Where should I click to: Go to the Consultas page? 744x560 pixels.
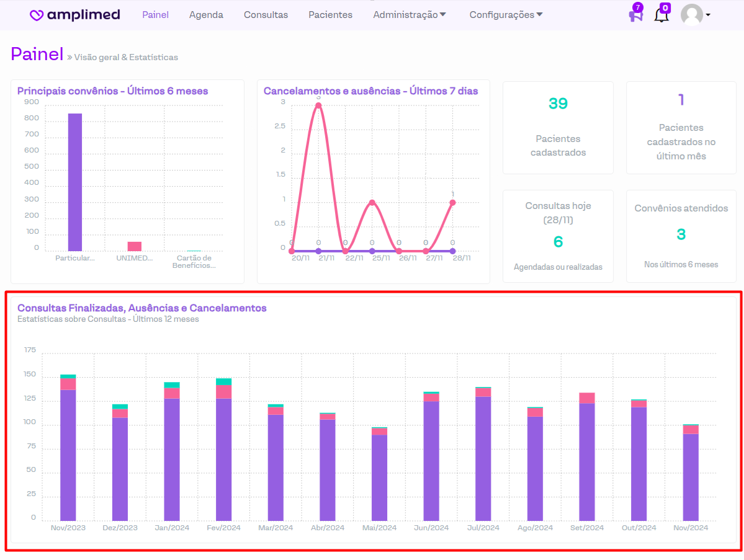(x=266, y=15)
